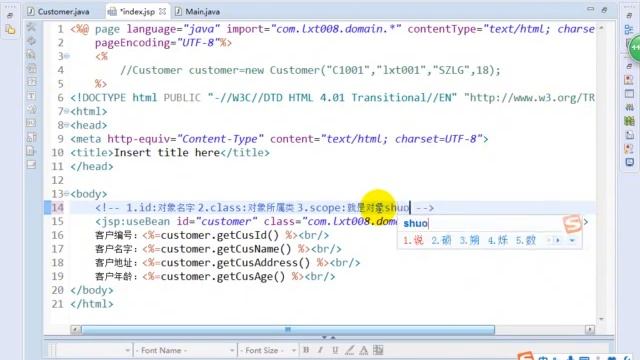
Task: Restore the minimized view in the far-left strip
Action: (10, 16)
